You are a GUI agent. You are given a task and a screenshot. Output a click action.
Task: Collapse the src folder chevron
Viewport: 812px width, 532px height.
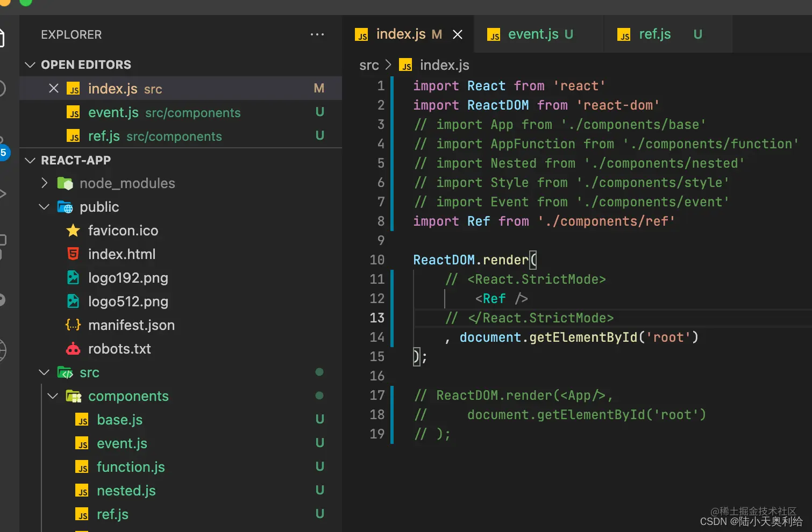click(45, 372)
